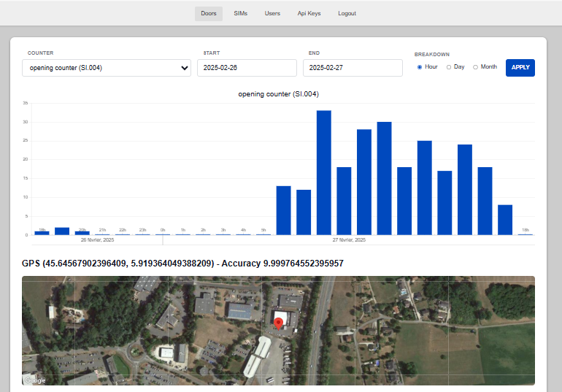Click the Logout link
The width and height of the screenshot is (562, 392).
pos(347,13)
